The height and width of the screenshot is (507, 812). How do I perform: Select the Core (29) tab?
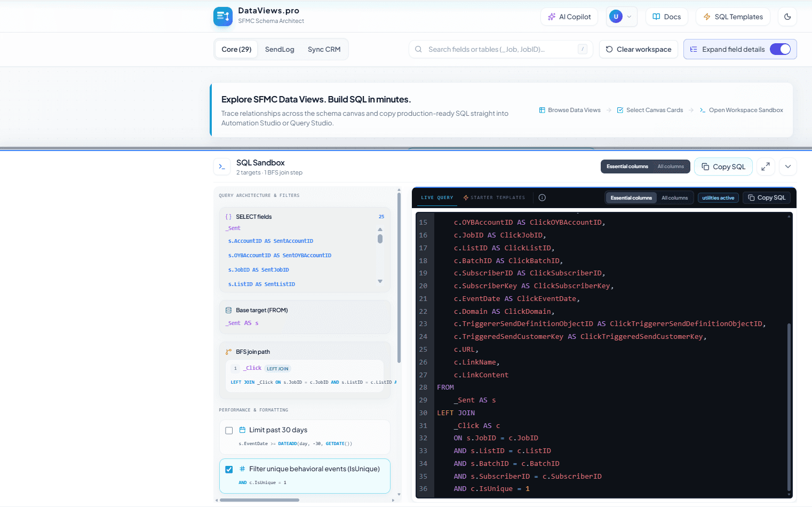236,49
